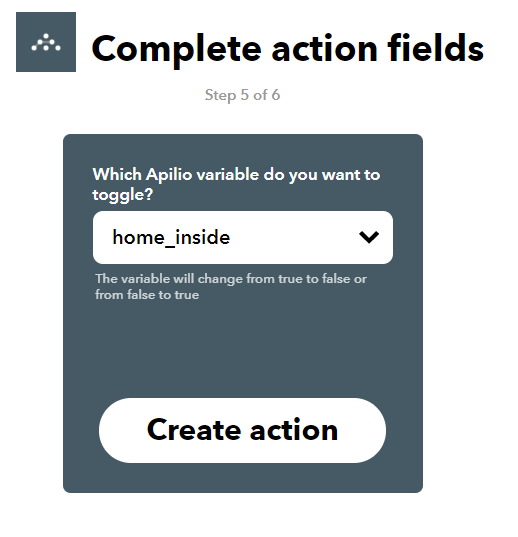Click the word 'Complete' in the title
This screenshot has width=518, height=537.
point(176,50)
